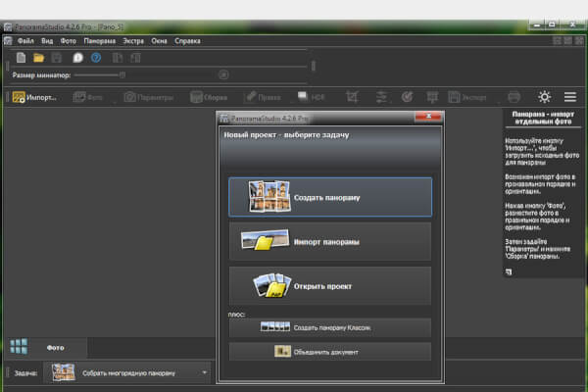588x392 pixels.
Task: Click the presentation board icon
Action: 432,97
